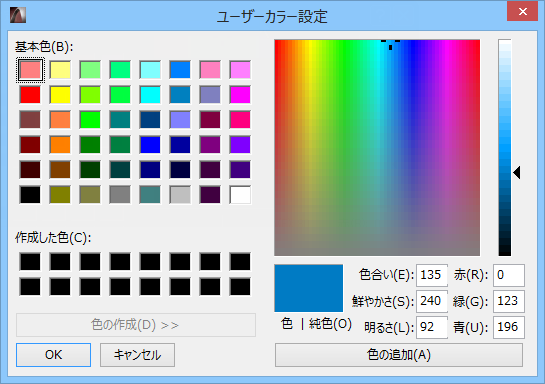Image resolution: width=545 pixels, height=384 pixels.
Task: Select the silver light gray basic swatch
Action: point(180,195)
